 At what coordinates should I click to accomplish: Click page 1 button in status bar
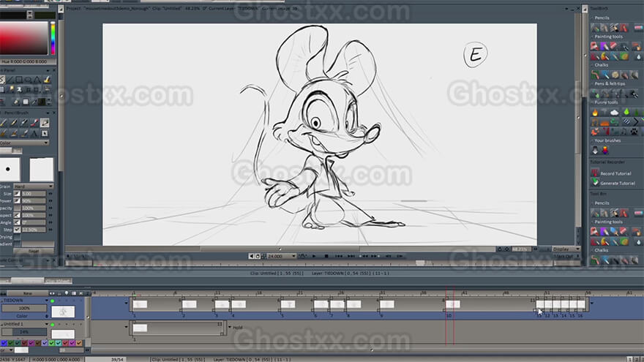pyautogui.click(x=630, y=359)
